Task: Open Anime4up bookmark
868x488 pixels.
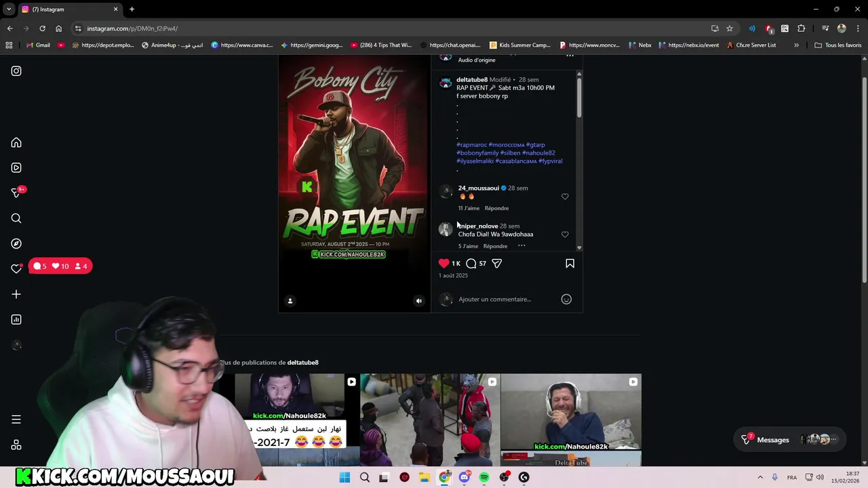Action: click(172, 45)
